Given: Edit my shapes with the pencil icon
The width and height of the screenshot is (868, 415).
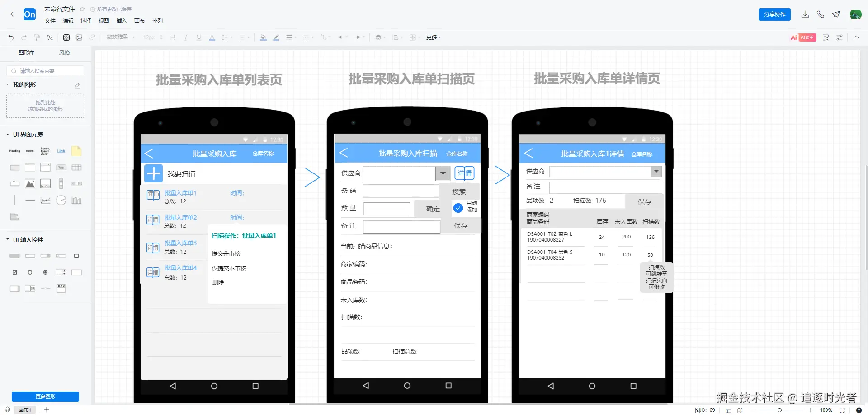Looking at the screenshot, I should pos(78,85).
